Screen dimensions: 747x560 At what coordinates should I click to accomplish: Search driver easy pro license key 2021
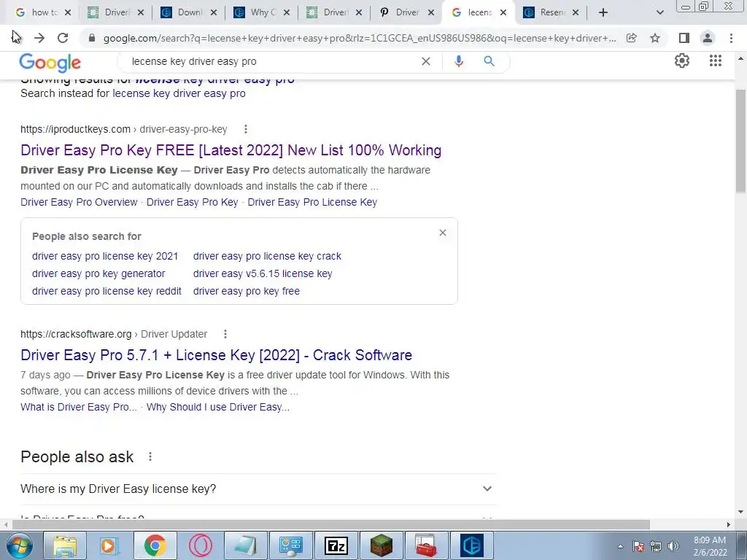click(x=105, y=256)
